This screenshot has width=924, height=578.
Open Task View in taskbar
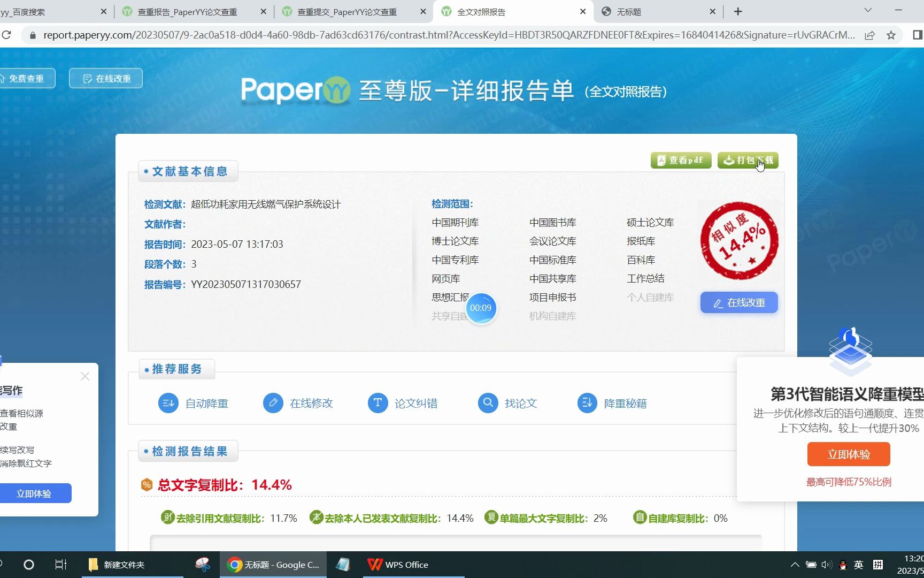point(61,565)
